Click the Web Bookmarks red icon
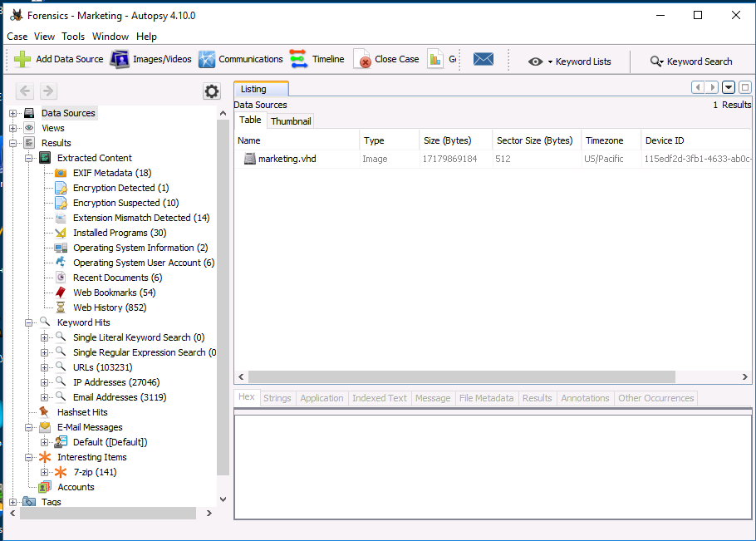Screen dimensions: 756x541 (x=61, y=293)
